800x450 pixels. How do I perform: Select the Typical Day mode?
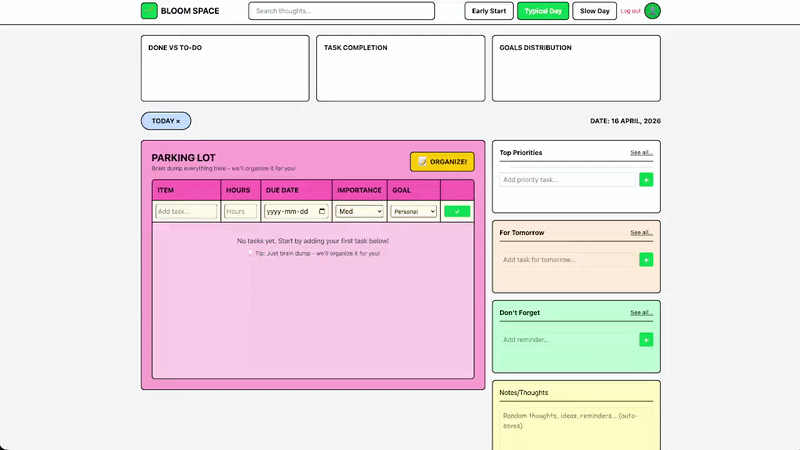click(x=543, y=11)
